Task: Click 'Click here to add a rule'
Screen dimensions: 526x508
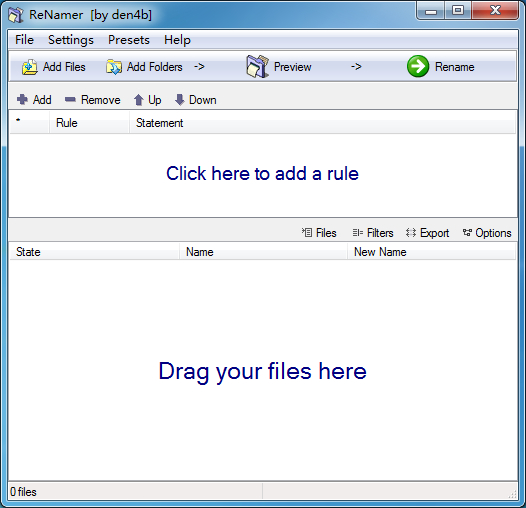Action: point(262,173)
